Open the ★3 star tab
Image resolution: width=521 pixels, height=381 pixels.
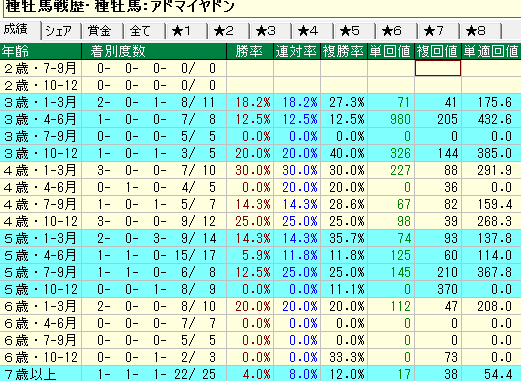(271, 32)
